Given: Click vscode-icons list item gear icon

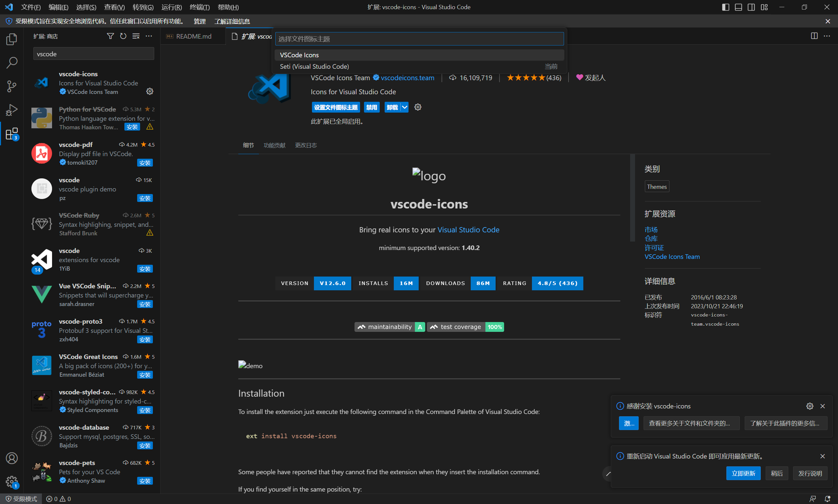Looking at the screenshot, I should pos(150,91).
